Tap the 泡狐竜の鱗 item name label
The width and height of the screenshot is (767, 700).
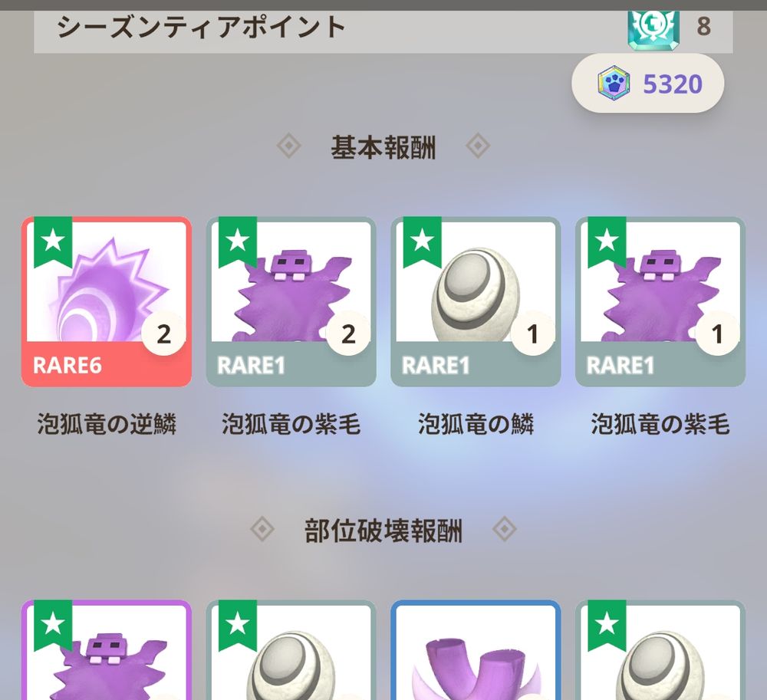476,424
